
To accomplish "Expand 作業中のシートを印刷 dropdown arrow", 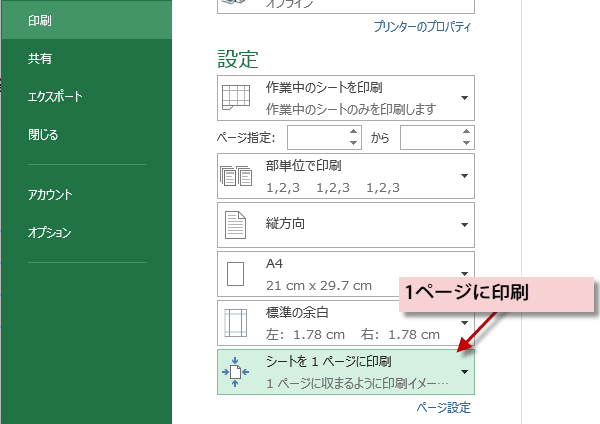I will 465,98.
